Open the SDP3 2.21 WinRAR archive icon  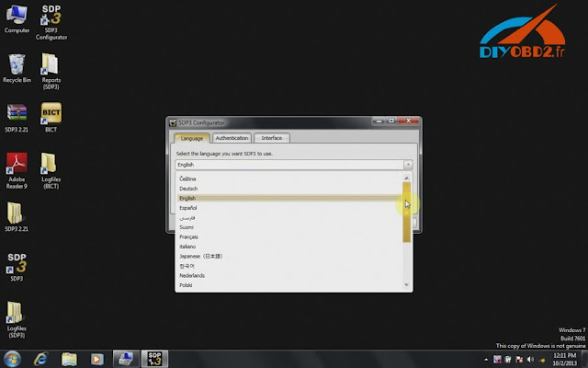[17, 119]
